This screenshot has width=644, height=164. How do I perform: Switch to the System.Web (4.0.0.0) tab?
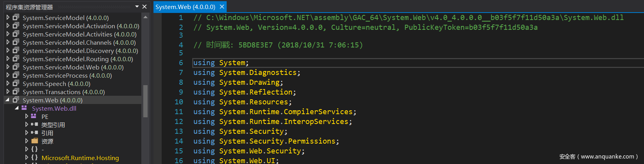point(185,7)
